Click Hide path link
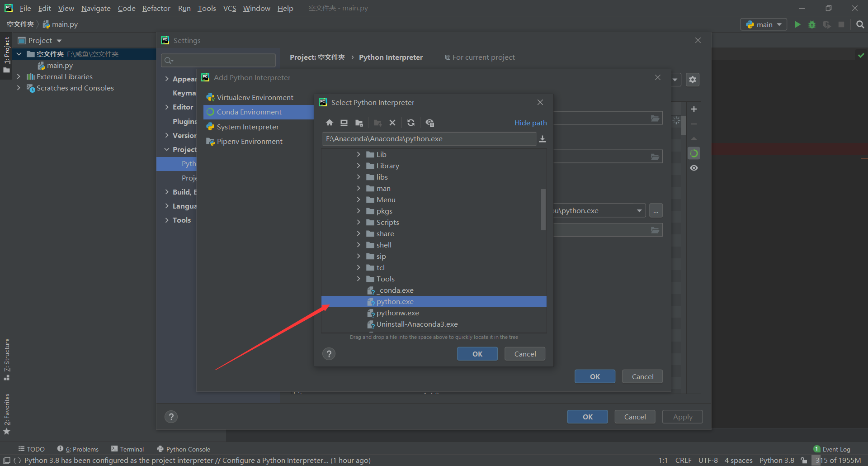The image size is (868, 466). (x=530, y=123)
